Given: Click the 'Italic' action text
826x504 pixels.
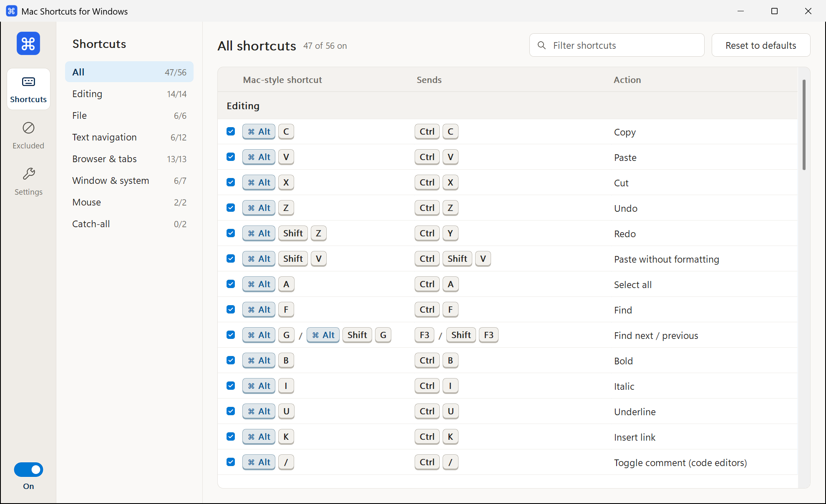Looking at the screenshot, I should coord(624,386).
